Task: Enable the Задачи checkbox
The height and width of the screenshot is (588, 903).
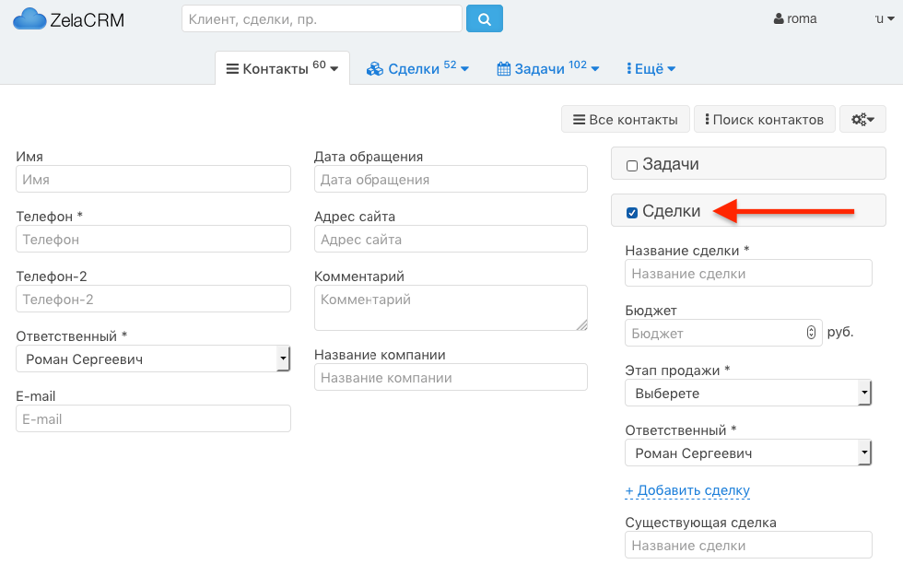Action: [632, 166]
